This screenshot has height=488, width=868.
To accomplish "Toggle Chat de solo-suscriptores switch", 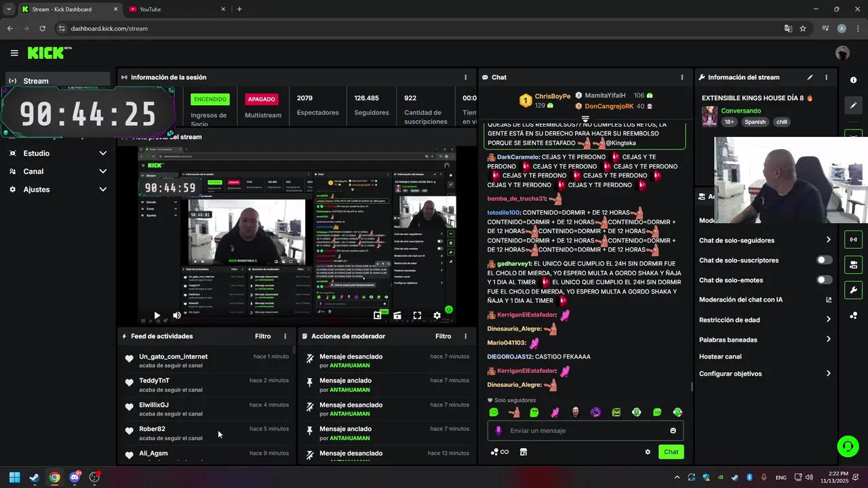I will point(825,260).
